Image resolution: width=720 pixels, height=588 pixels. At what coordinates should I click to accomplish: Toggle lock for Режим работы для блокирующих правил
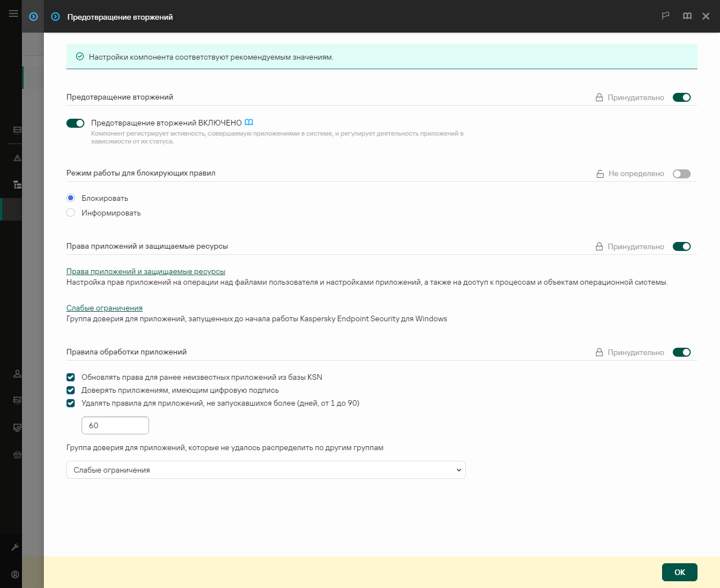[682, 174]
